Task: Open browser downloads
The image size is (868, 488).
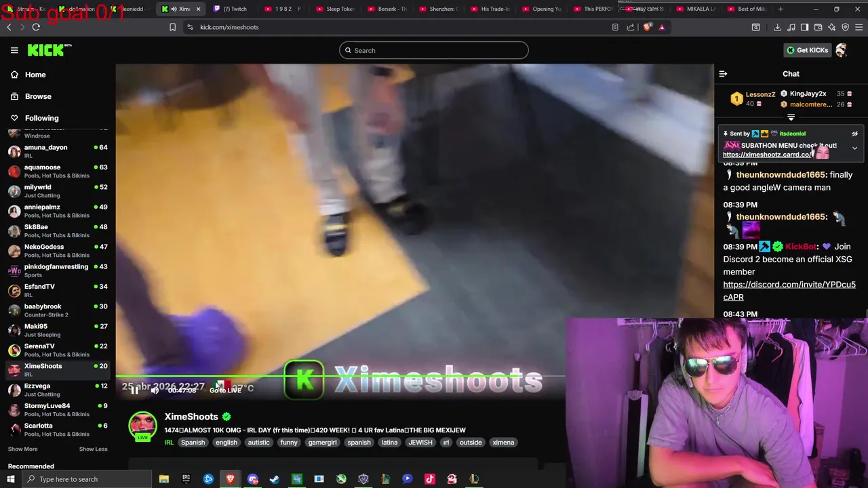Action: (777, 27)
